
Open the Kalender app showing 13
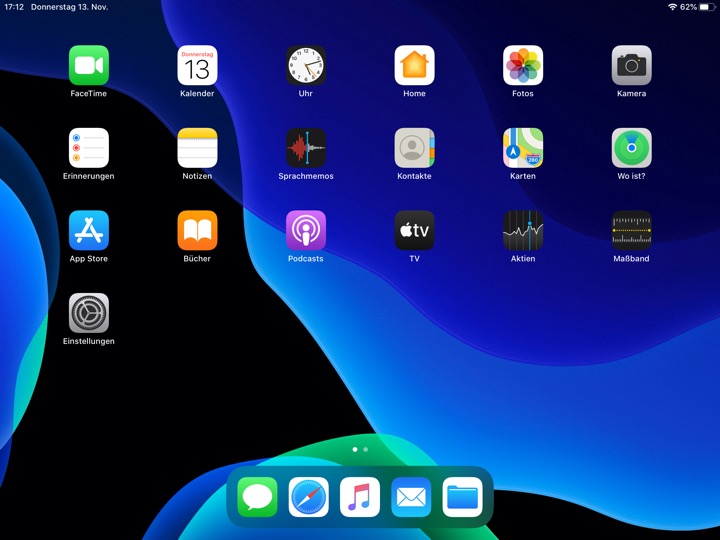click(x=197, y=65)
